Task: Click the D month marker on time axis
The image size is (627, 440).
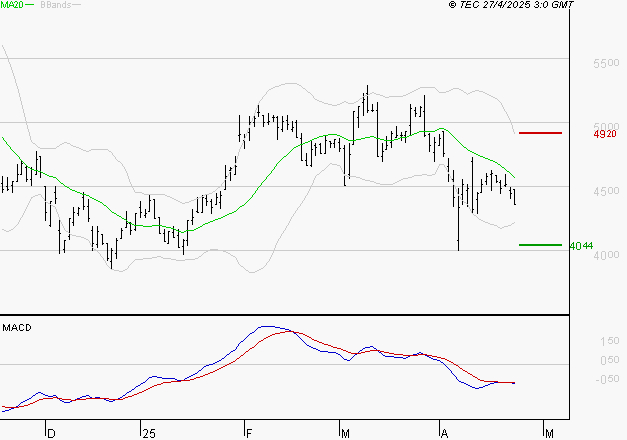Action: tap(51, 434)
